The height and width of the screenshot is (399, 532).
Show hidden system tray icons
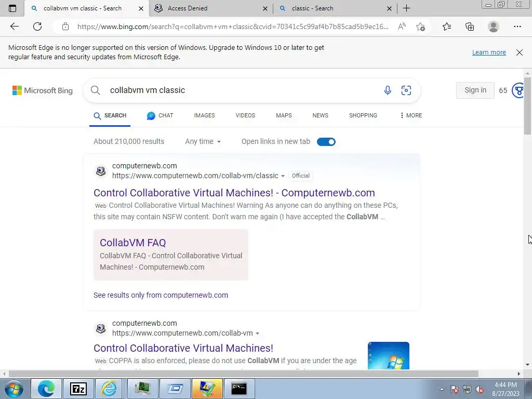click(x=442, y=389)
